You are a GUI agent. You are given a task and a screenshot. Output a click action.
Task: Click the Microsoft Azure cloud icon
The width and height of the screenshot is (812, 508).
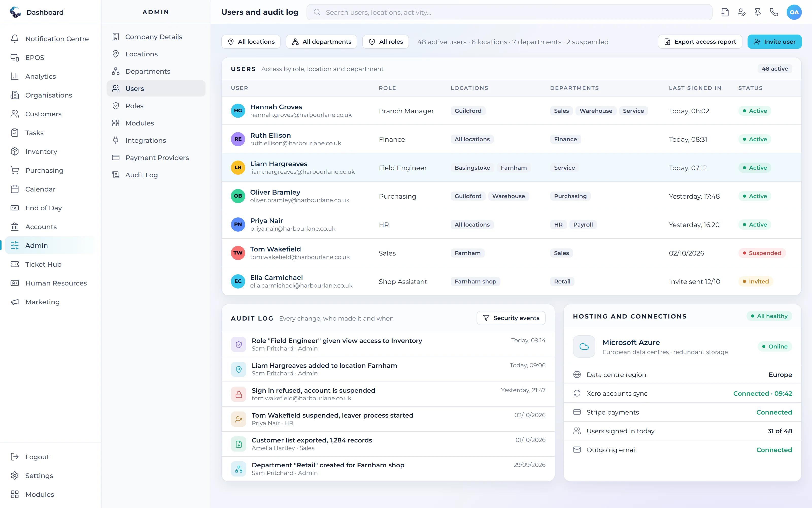584,346
